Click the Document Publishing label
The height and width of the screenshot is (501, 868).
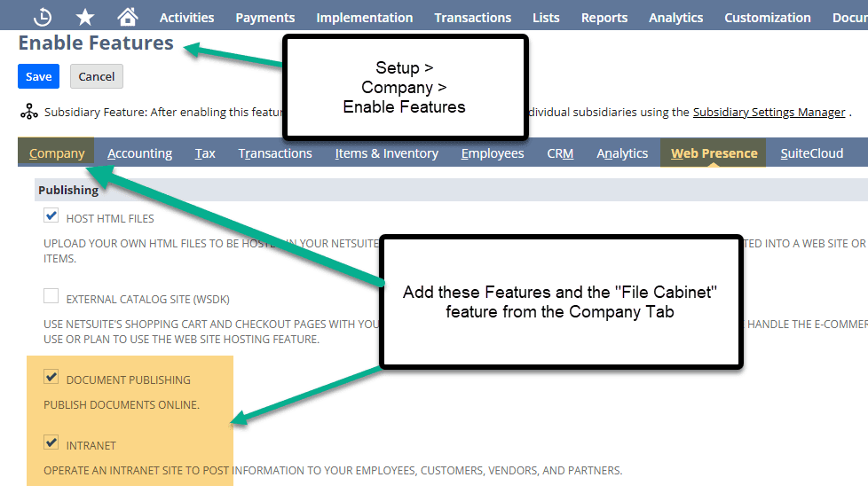tap(128, 380)
